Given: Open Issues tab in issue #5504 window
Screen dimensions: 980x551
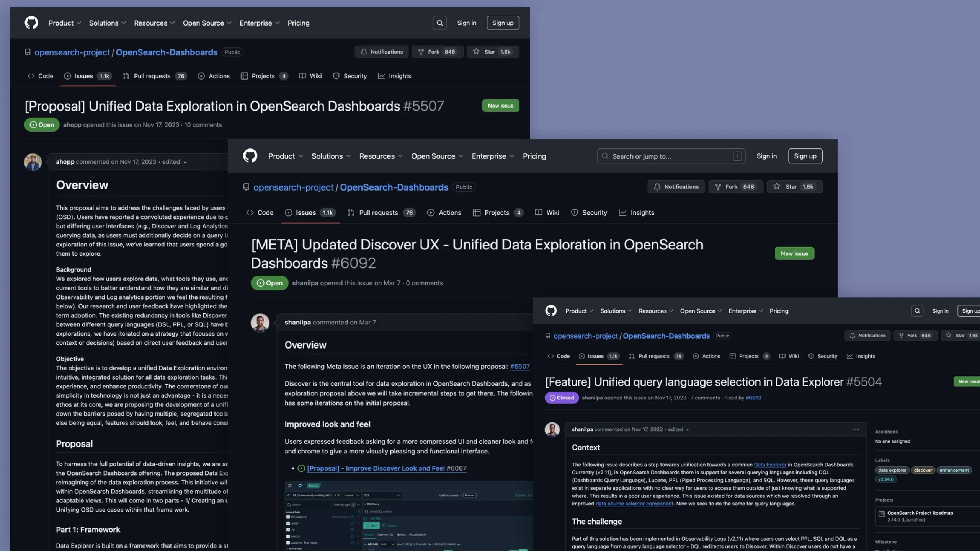Looking at the screenshot, I should [x=599, y=356].
